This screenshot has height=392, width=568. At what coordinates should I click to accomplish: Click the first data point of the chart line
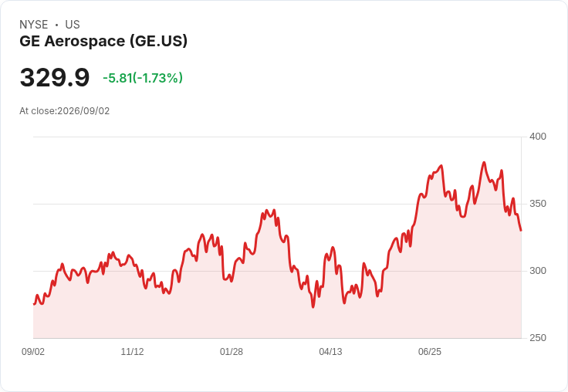tap(34, 304)
